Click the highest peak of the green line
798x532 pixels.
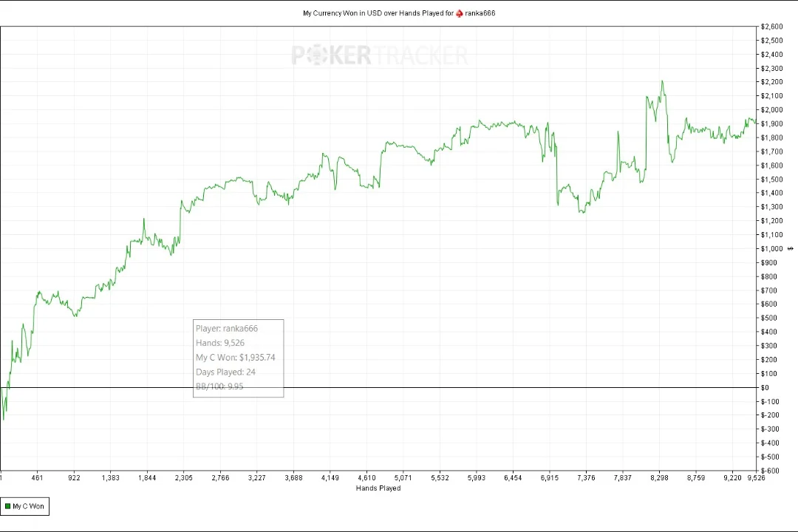click(662, 81)
